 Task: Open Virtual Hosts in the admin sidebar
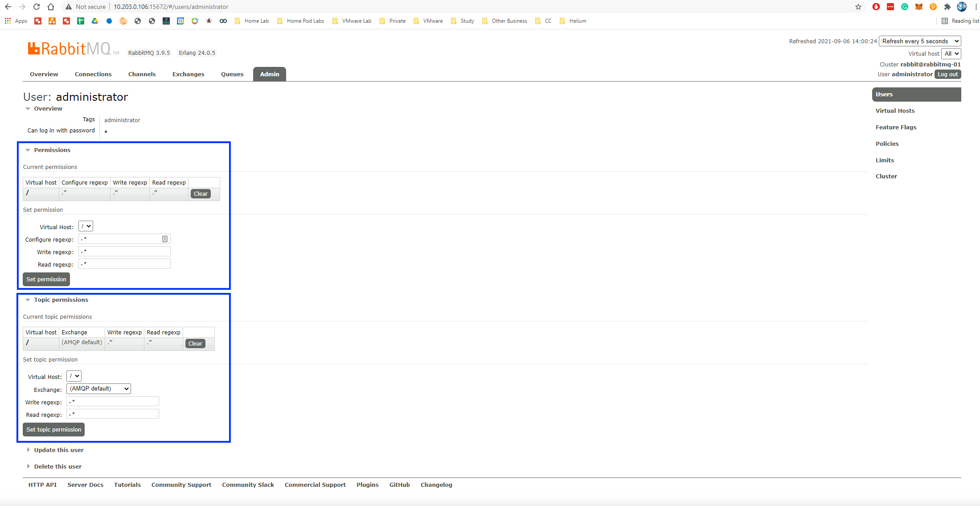pyautogui.click(x=895, y=111)
